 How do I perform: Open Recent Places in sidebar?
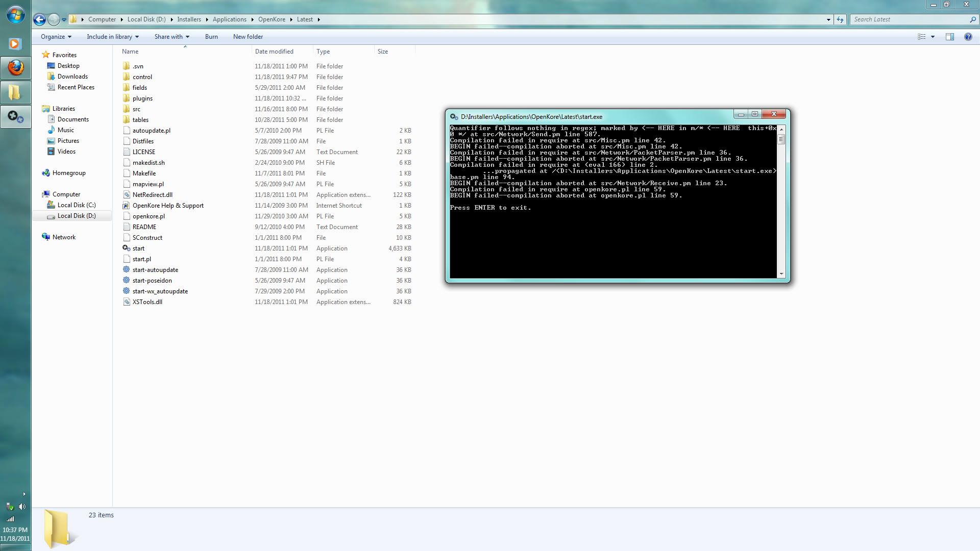(x=76, y=87)
